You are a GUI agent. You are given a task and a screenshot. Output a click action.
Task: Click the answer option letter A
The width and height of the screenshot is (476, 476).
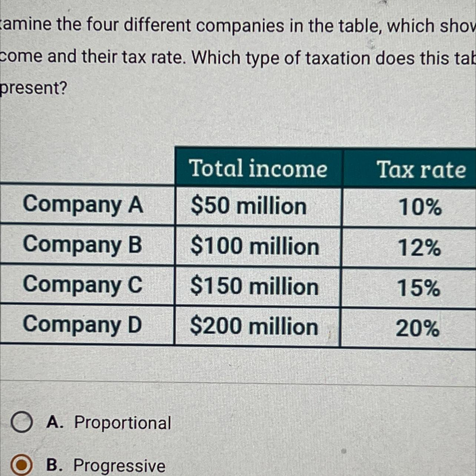(x=53, y=422)
